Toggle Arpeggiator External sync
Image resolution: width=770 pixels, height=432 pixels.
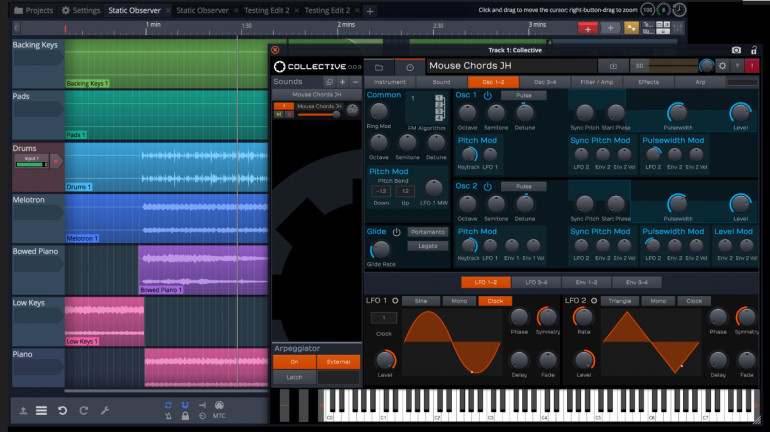[x=338, y=362]
